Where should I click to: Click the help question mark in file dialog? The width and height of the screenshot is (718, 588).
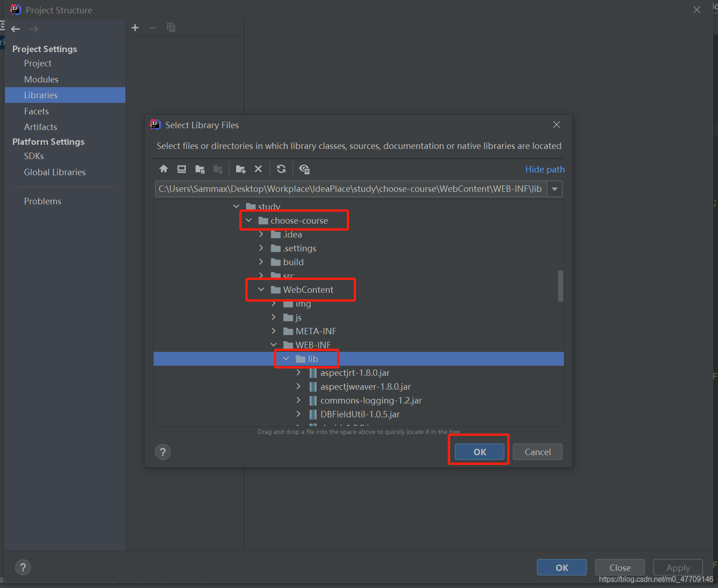(163, 452)
